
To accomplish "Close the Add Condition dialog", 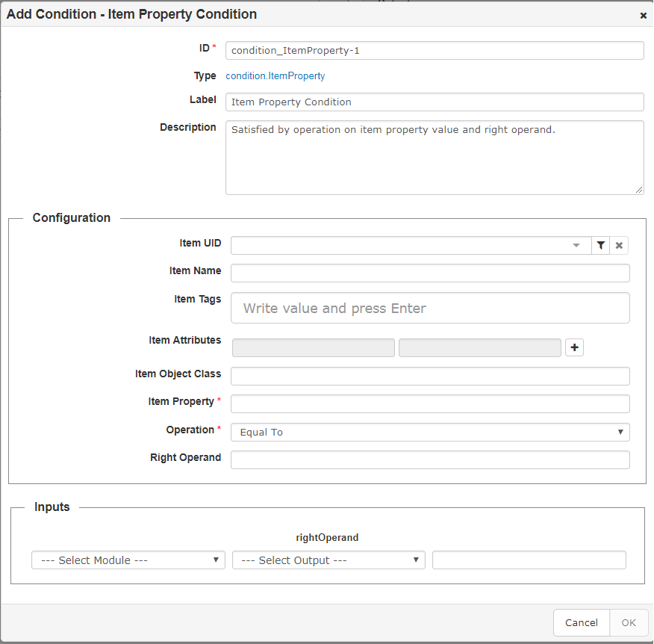I will pyautogui.click(x=643, y=14).
